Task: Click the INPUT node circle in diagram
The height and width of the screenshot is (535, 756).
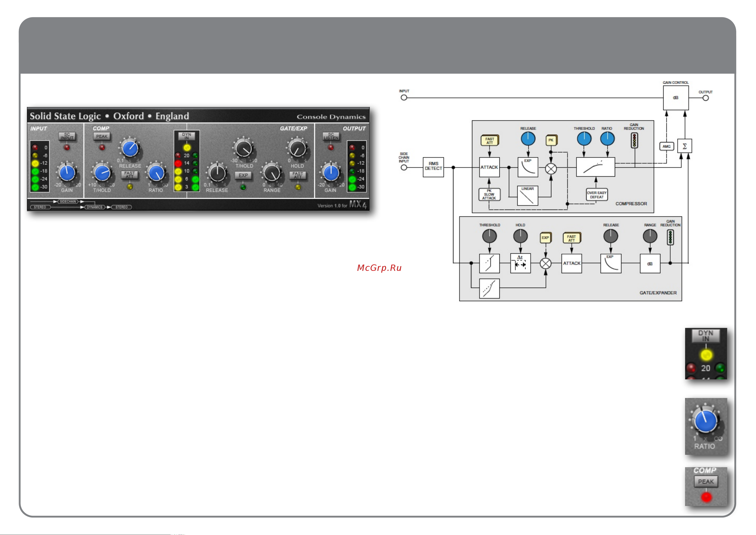Action: coord(404,97)
